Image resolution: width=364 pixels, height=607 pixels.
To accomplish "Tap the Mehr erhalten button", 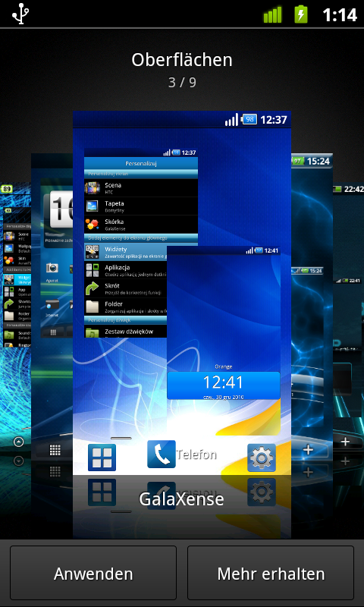I will (x=271, y=573).
